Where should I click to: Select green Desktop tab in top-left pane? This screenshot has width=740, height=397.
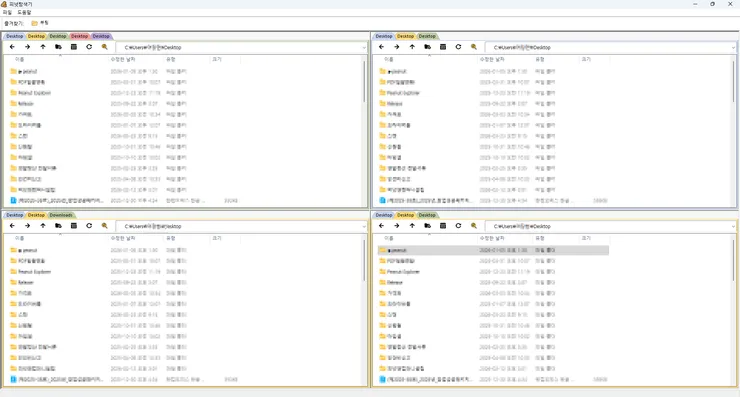(x=58, y=36)
